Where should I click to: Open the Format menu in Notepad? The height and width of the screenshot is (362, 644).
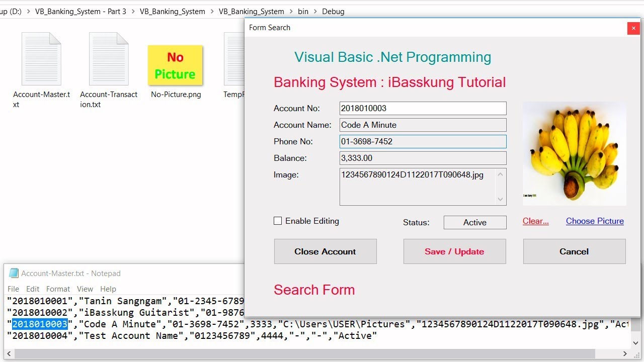pyautogui.click(x=58, y=289)
